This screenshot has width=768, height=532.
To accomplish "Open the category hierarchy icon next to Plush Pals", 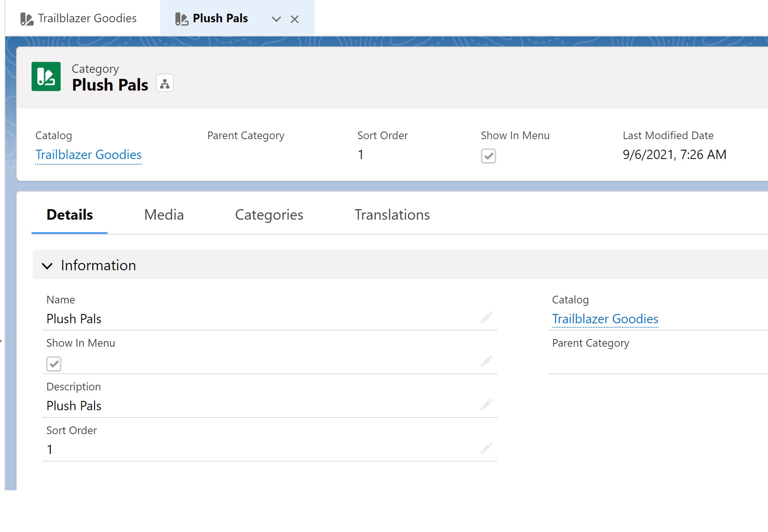I will [x=165, y=83].
